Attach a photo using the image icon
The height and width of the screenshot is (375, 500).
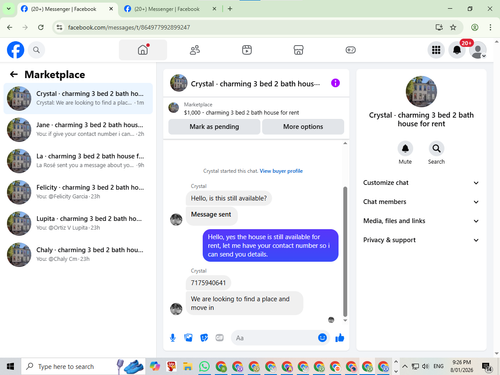point(188,338)
